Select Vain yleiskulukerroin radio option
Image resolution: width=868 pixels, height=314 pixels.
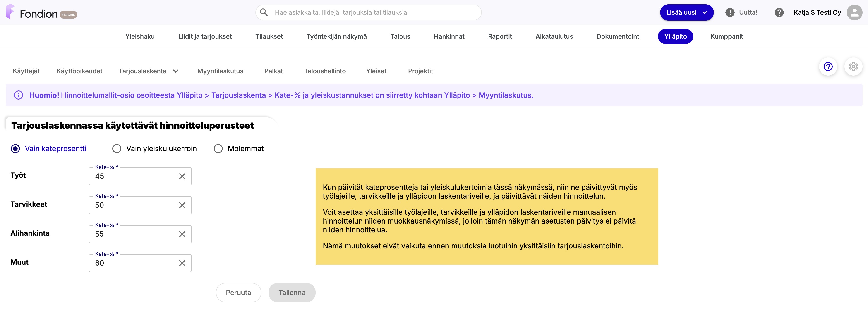click(x=117, y=149)
